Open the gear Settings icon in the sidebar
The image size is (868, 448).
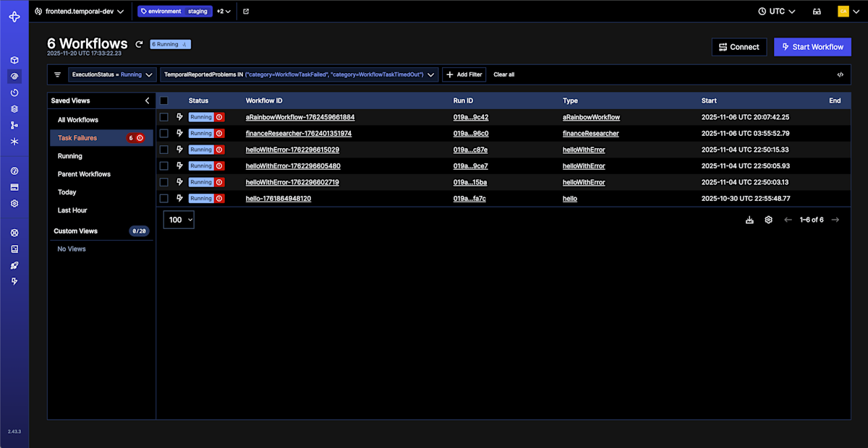14,204
